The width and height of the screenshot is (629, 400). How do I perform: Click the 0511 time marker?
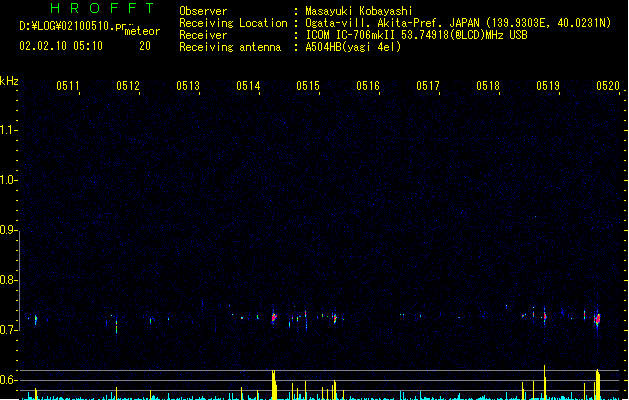click(68, 86)
